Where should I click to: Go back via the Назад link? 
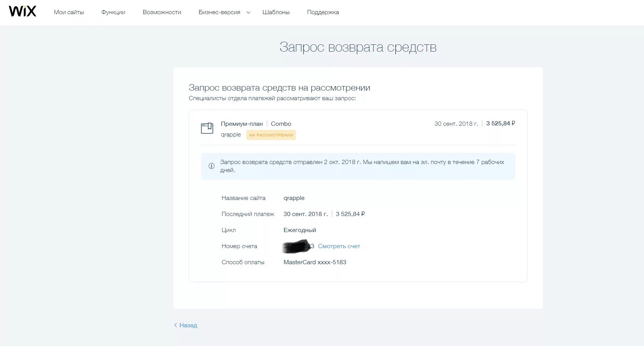tap(186, 325)
